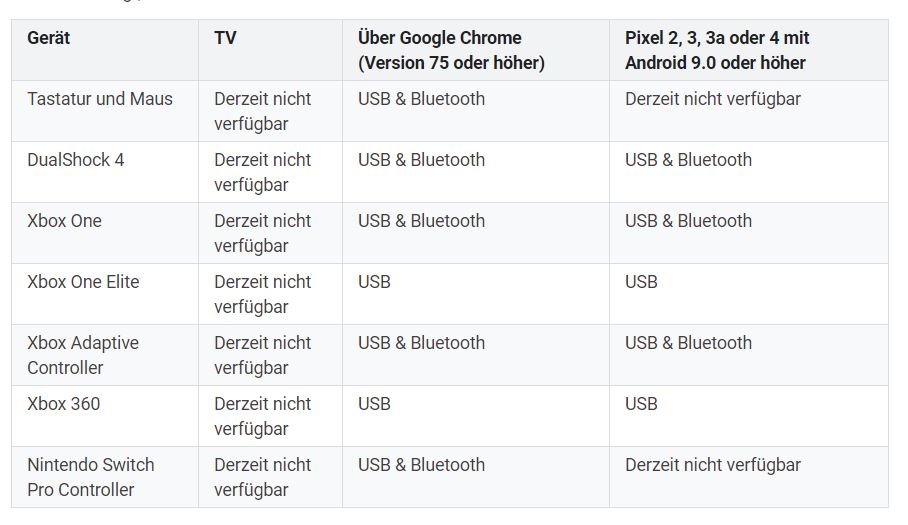Click the Xbox Adaptive Controller cell

click(83, 355)
